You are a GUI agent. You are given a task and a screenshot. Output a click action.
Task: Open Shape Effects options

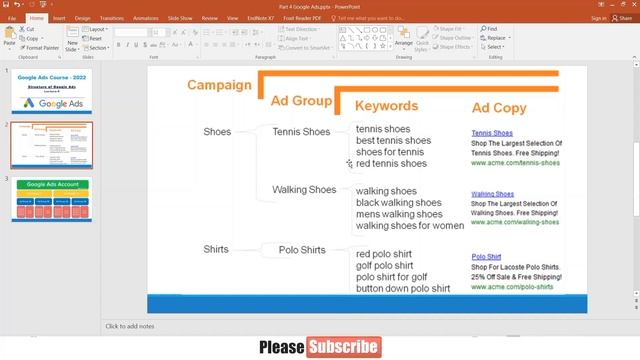pyautogui.click(x=452, y=47)
